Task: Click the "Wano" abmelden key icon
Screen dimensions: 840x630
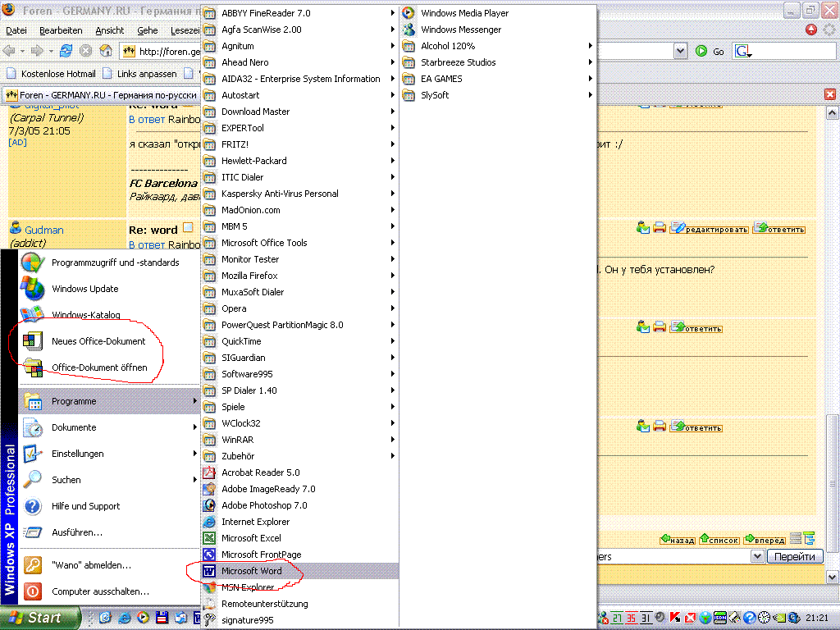Action: [33, 565]
